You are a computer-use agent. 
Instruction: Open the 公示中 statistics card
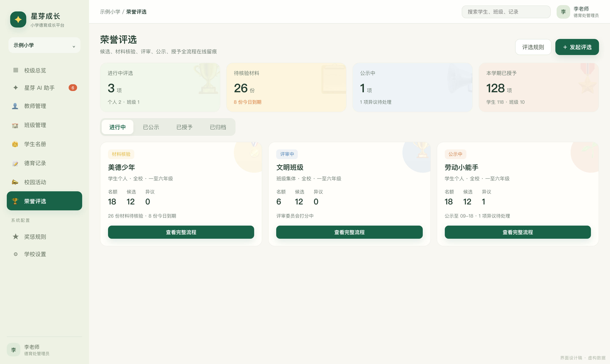coord(412,87)
